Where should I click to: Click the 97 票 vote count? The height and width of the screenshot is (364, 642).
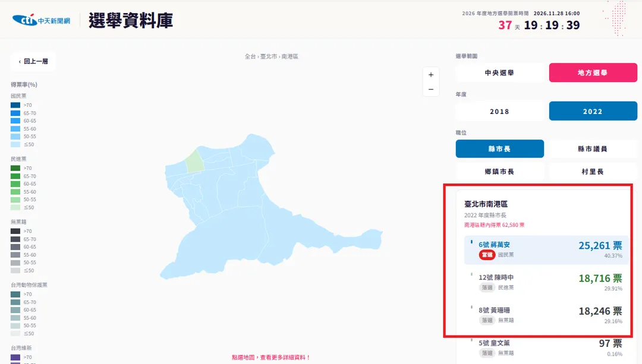pos(610,343)
